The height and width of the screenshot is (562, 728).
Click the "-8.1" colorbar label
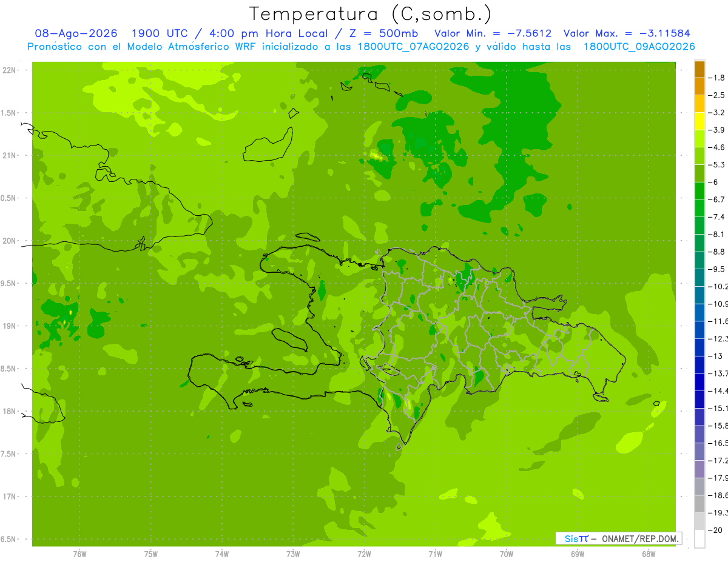(716, 234)
